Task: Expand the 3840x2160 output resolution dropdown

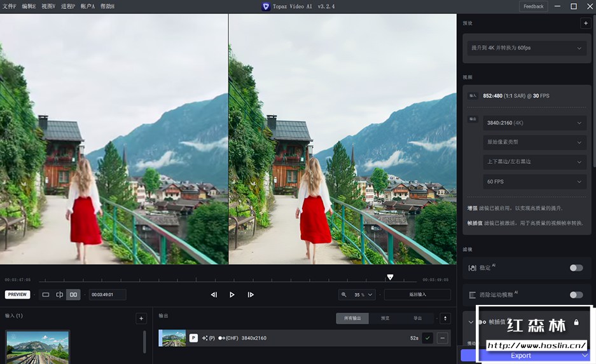Action: click(533, 123)
